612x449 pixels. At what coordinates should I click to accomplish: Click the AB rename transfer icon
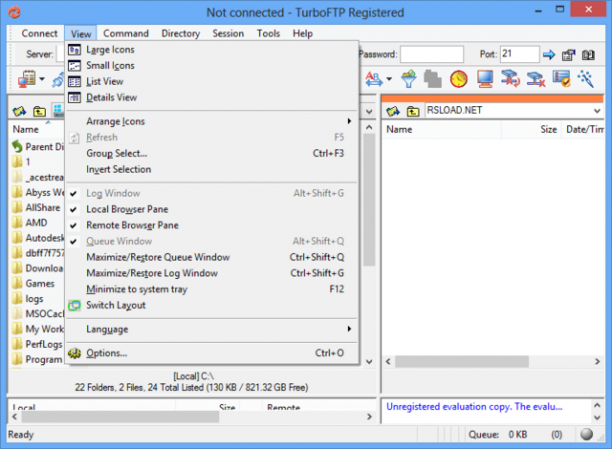(374, 79)
